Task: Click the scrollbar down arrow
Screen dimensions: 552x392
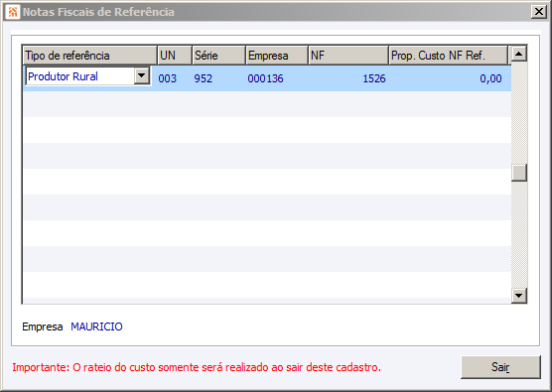Action: [518, 295]
